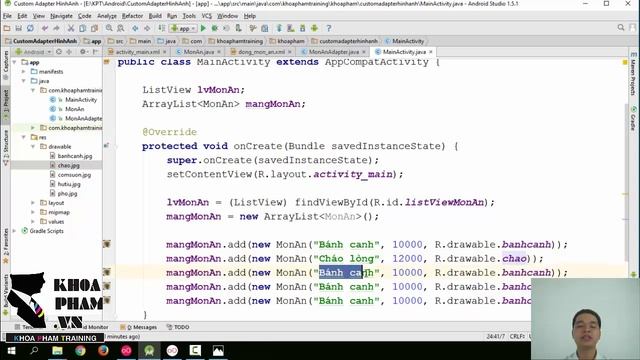The width and height of the screenshot is (640, 360).
Task: Open Firefox from the taskbar
Action: coord(103,351)
